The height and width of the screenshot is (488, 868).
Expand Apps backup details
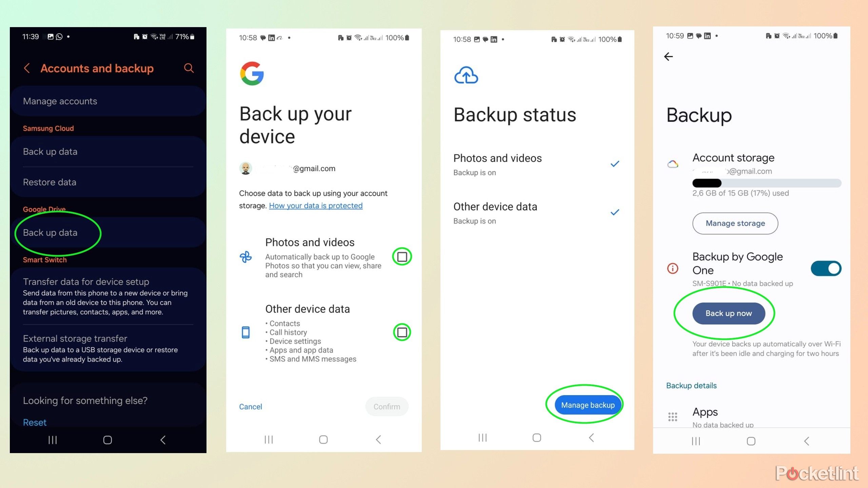[753, 416]
